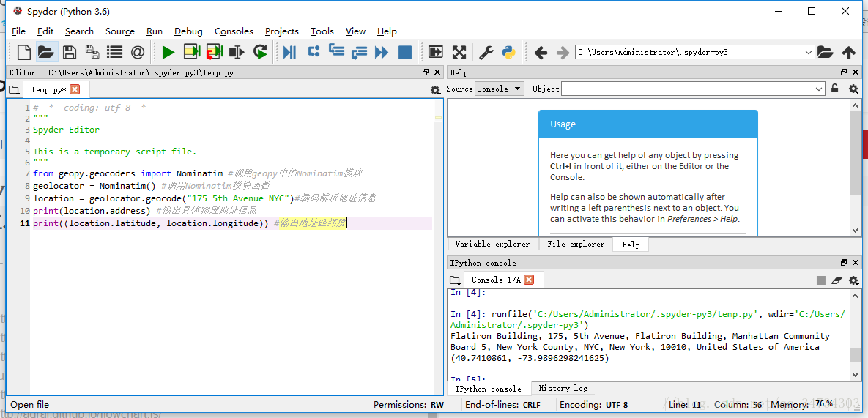868x418 pixels.
Task: Go back with the left arrow
Action: tap(541, 53)
